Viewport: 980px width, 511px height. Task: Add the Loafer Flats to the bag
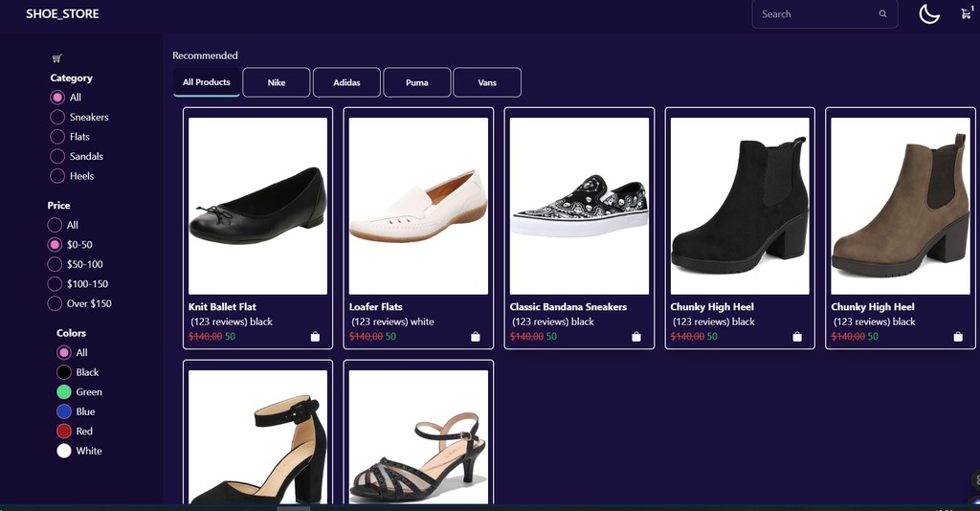pyautogui.click(x=476, y=337)
